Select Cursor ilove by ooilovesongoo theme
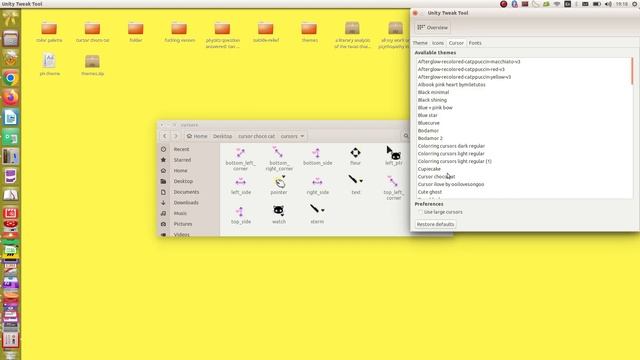Screen dimensions: 640x360 pyautogui.click(x=524, y=184)
